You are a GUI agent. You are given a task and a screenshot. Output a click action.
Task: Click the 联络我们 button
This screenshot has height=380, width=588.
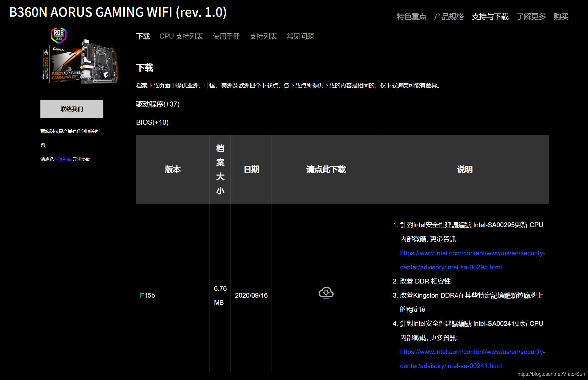[x=72, y=109]
